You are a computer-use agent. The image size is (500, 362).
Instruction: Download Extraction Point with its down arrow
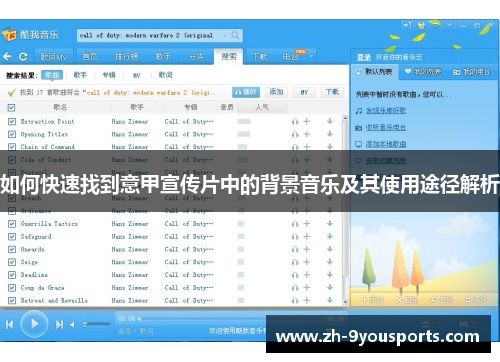(x=330, y=121)
